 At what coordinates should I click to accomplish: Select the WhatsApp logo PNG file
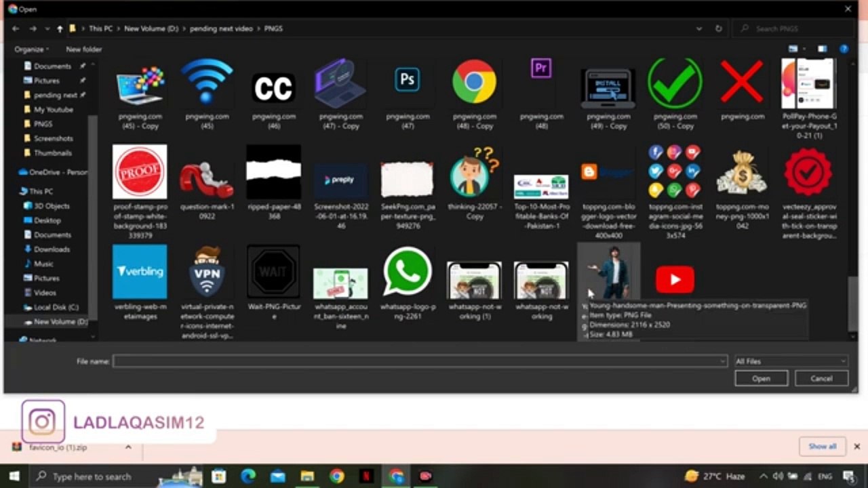[407, 272]
